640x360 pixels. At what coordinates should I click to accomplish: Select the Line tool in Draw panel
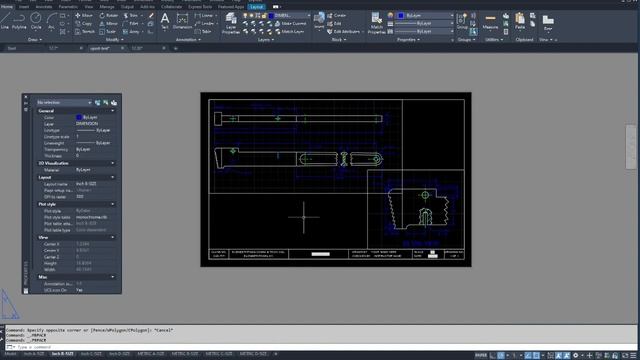click(x=5, y=21)
